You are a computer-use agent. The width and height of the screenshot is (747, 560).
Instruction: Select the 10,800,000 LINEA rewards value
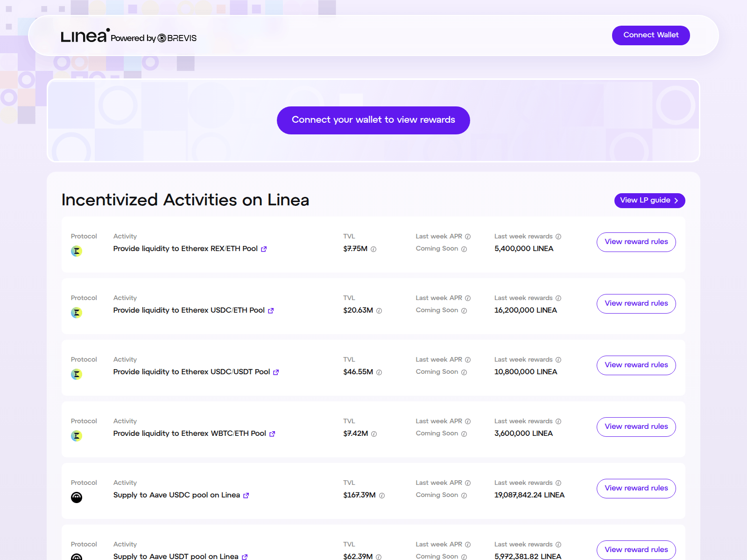click(x=526, y=372)
